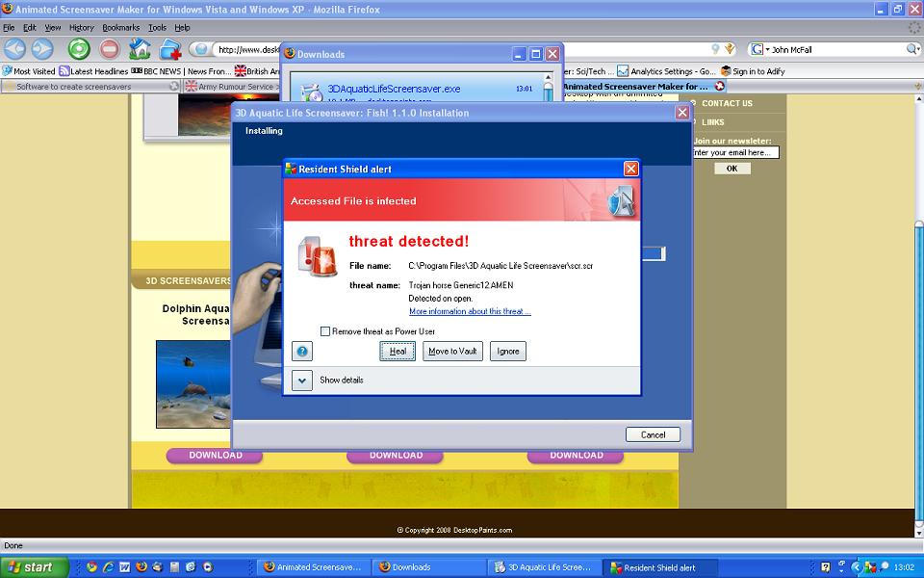Click the search magnifier icon in Firefox
924x578 pixels.
[911, 49]
